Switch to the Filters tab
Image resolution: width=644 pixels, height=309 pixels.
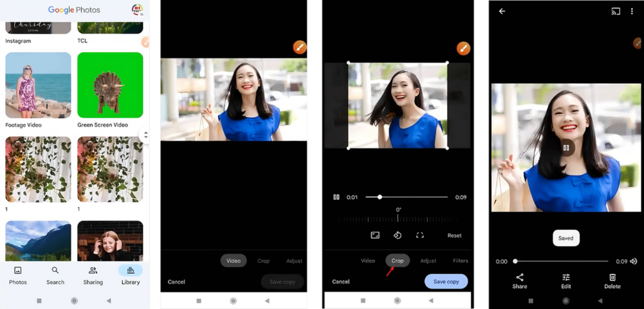[x=460, y=261]
